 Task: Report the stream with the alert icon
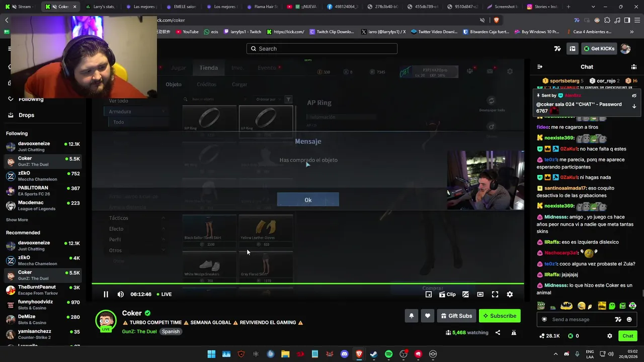click(514, 332)
